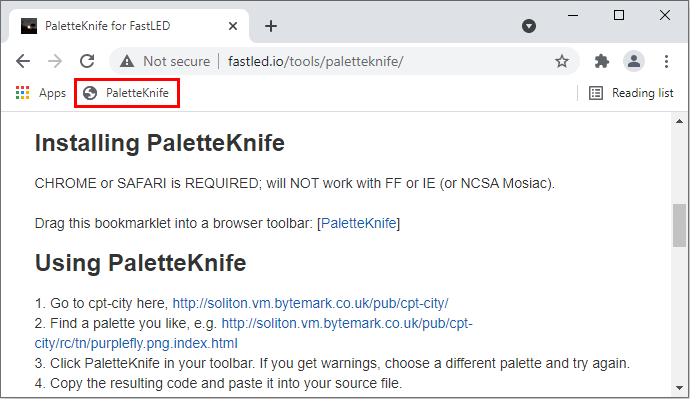This screenshot has height=399, width=690.
Task: Minimize the Chrome window
Action: pos(573,15)
